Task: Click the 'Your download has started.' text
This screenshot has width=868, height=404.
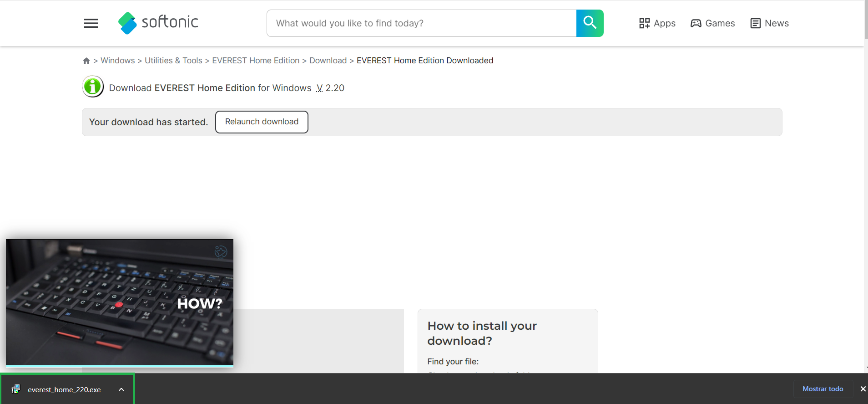Action: 148,122
